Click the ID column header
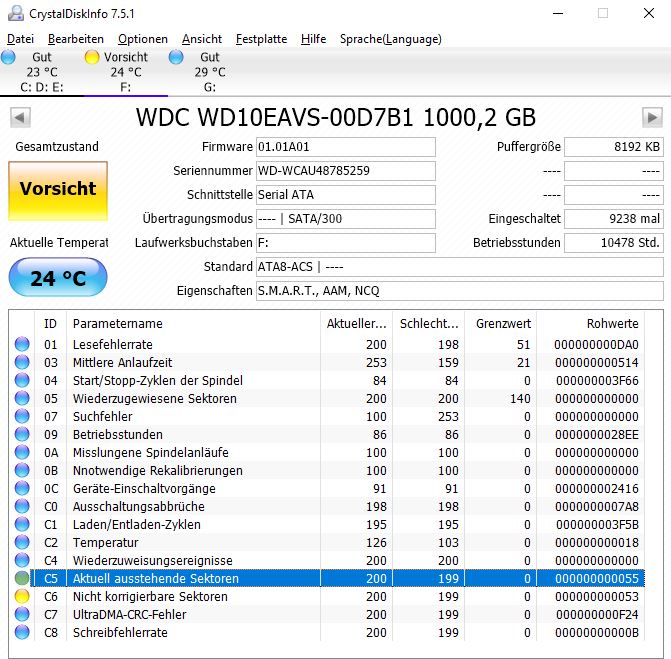Screen dimensions: 671x659 point(50,324)
